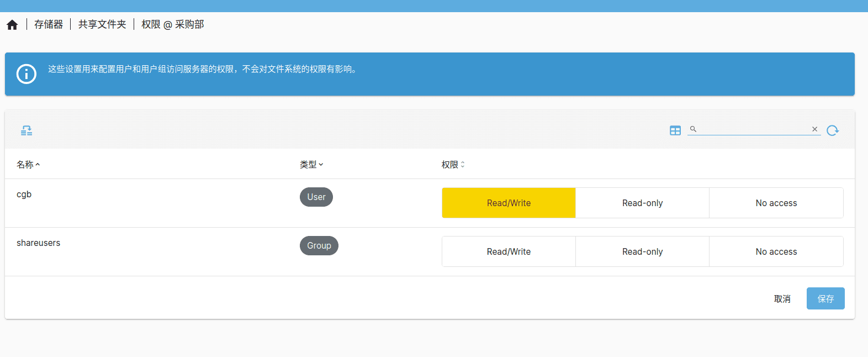
Task: Open the column selector grid icon
Action: tap(675, 130)
